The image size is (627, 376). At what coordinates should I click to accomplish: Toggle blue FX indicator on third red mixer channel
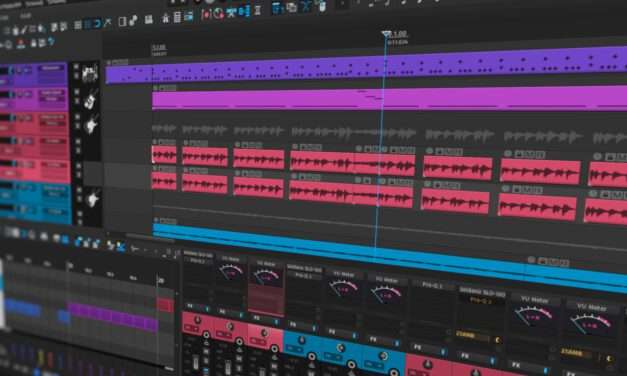click(276, 322)
